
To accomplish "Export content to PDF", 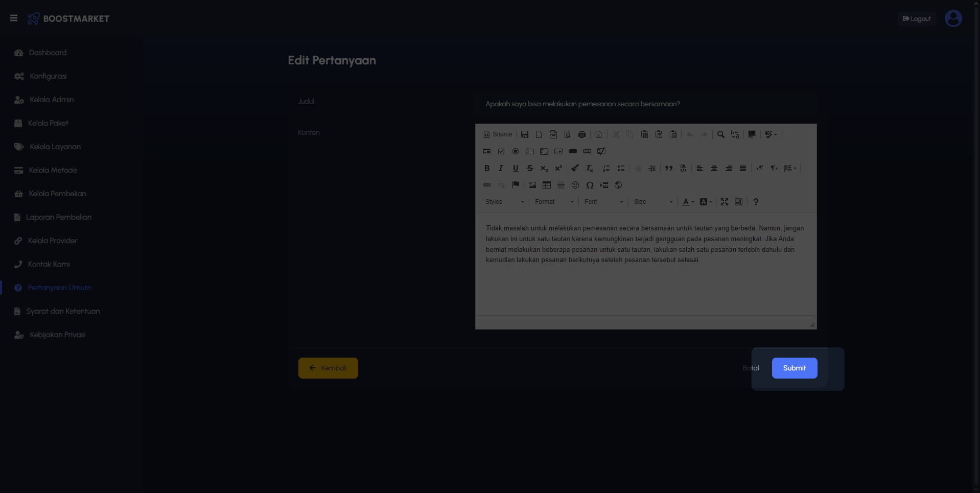I will (553, 134).
